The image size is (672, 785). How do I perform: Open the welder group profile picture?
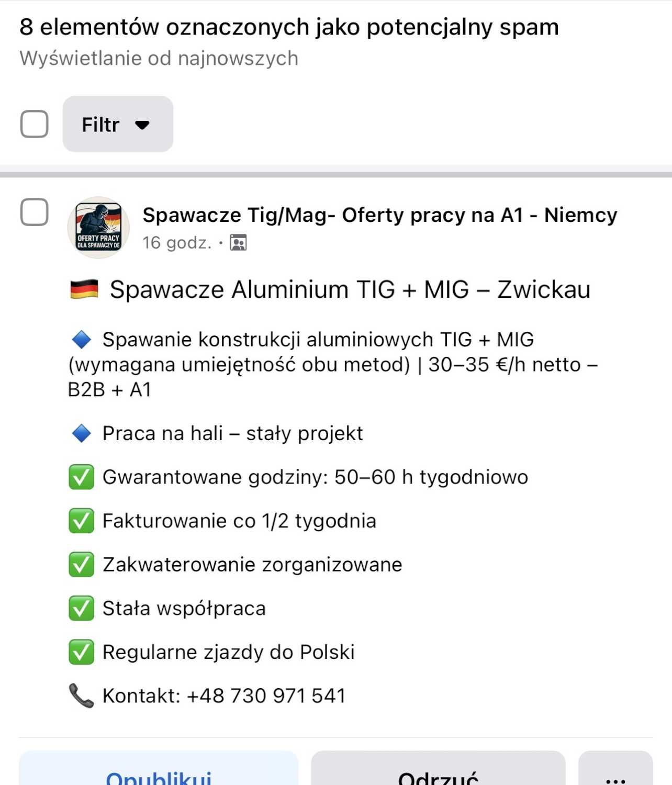[98, 228]
